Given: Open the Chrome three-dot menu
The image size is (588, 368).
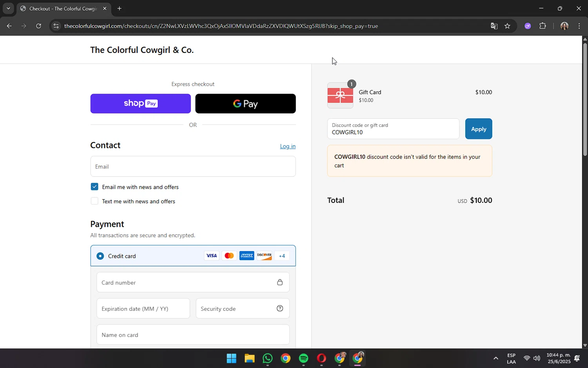Looking at the screenshot, I should coord(579,26).
